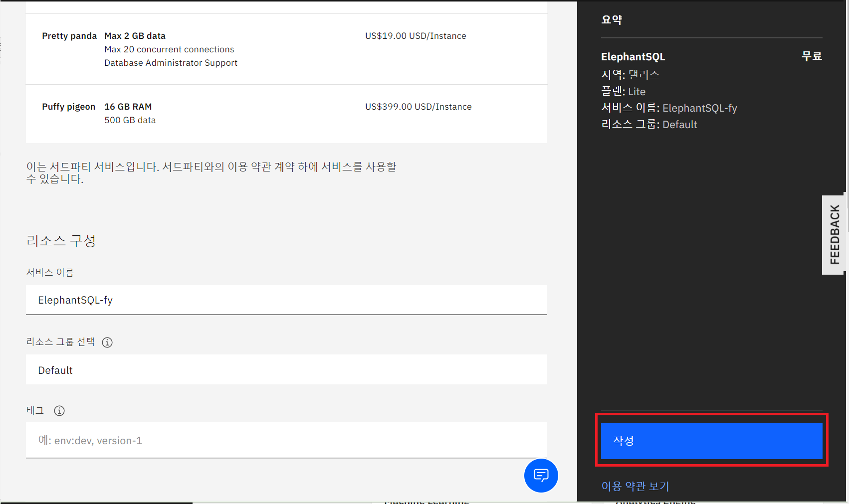
Task: Click the third-party service notice text
Action: pos(211,172)
